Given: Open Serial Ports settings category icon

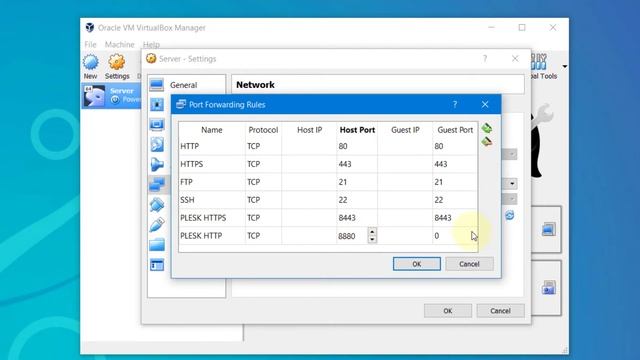Looking at the screenshot, I should 157,204.
